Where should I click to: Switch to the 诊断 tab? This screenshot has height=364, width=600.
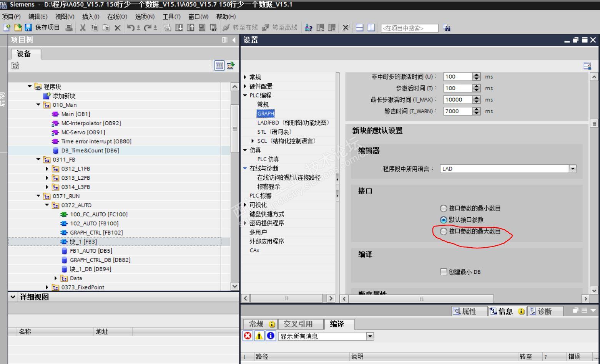(x=544, y=311)
